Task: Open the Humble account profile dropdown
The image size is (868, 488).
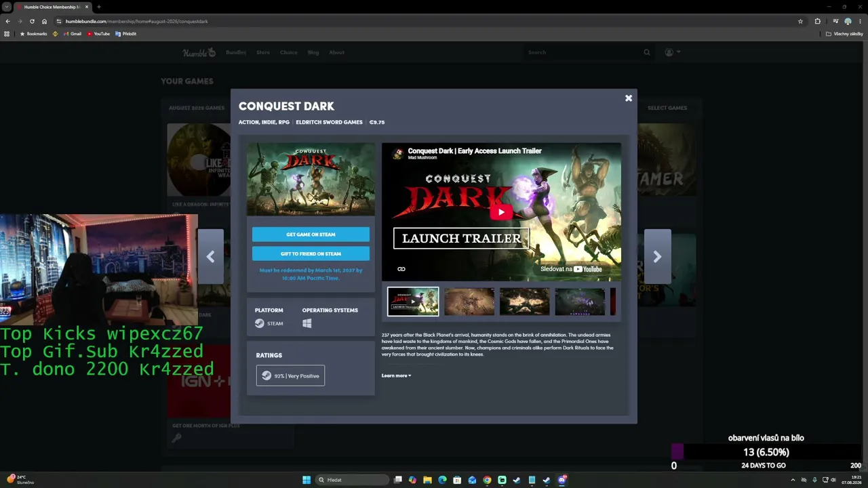Action: point(672,52)
